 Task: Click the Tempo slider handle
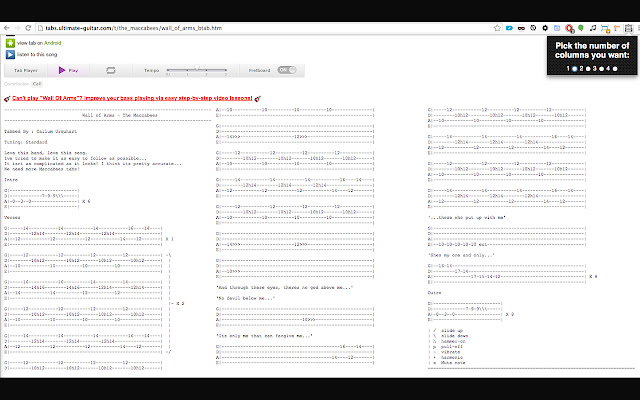pos(197,68)
